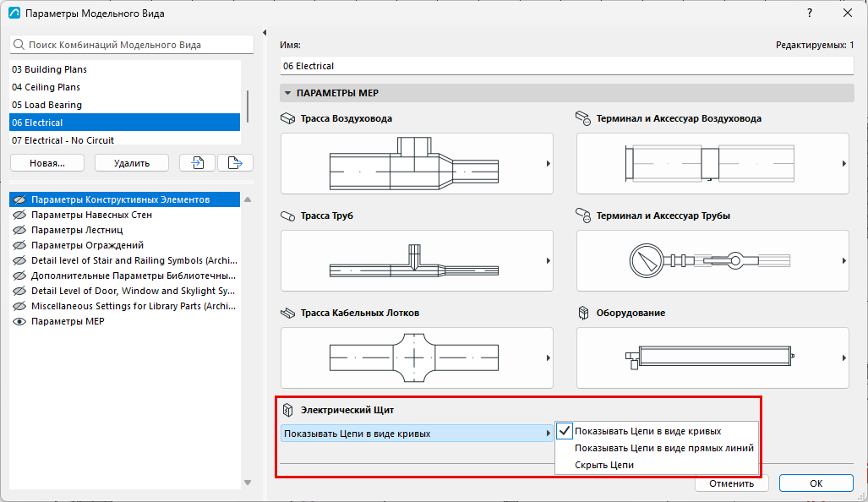Click the settings list scroll down arrow
868x502 pixels.
click(x=248, y=483)
